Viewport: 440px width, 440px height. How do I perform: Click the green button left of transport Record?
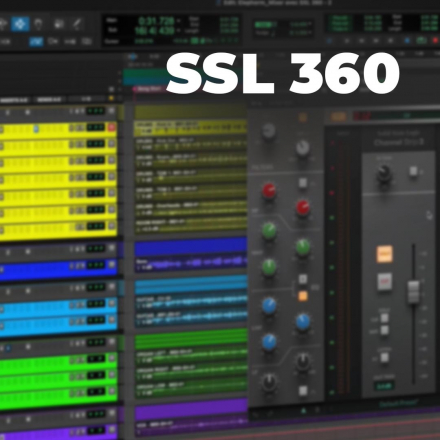click(x=421, y=41)
